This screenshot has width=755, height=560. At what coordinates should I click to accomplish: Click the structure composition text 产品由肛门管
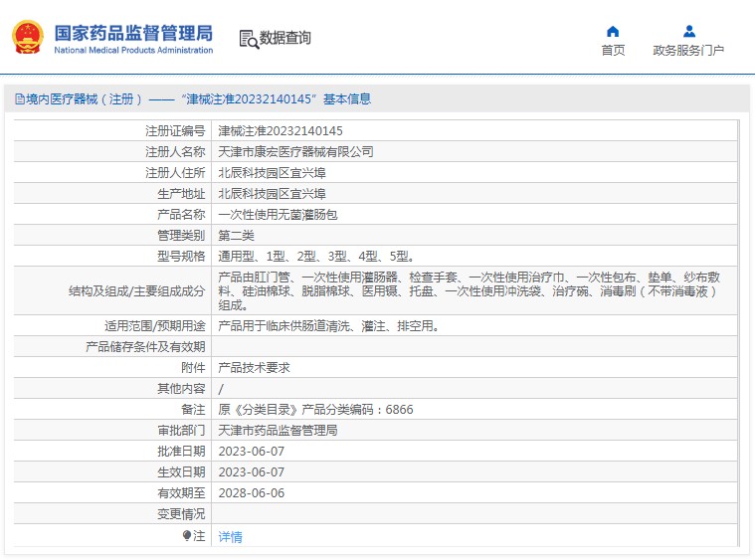(469, 290)
